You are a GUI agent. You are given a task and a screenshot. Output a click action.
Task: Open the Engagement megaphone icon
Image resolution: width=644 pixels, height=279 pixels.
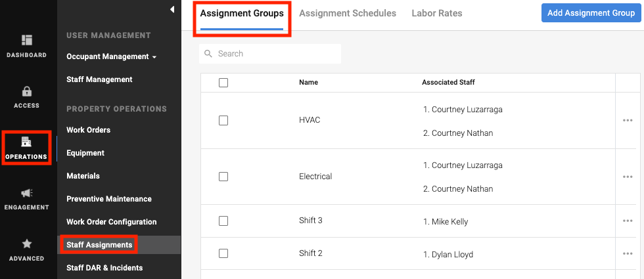27,193
